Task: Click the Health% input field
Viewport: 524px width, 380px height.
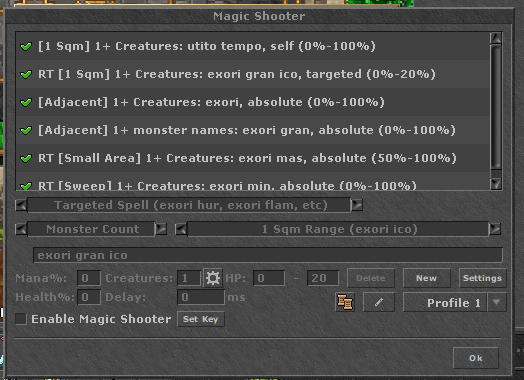Action: (x=89, y=297)
